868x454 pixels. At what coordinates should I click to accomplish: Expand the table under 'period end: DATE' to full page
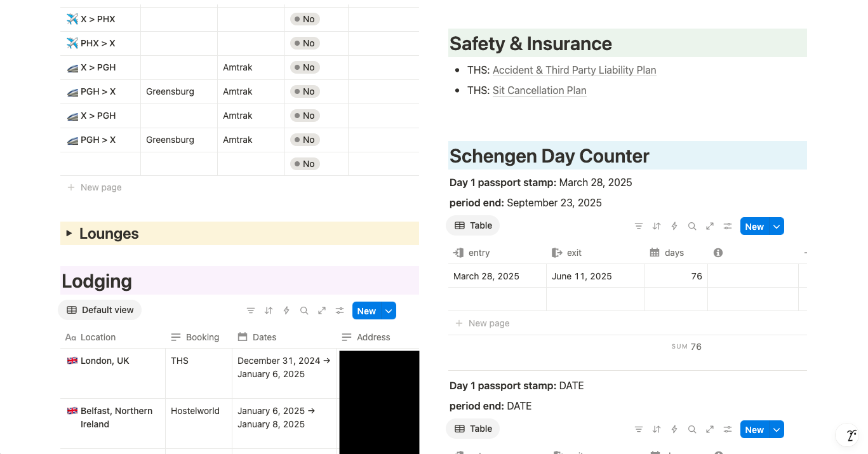710,429
